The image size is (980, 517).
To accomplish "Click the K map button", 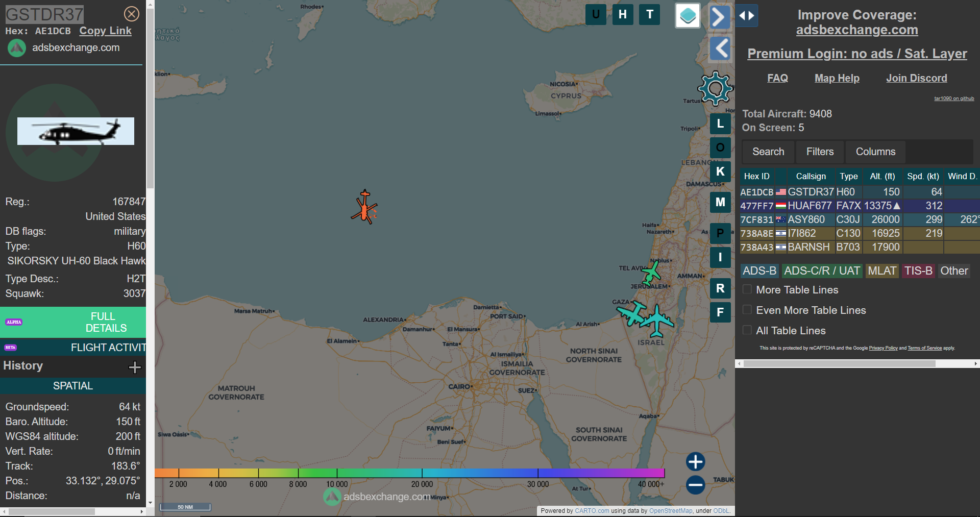I will coord(720,171).
